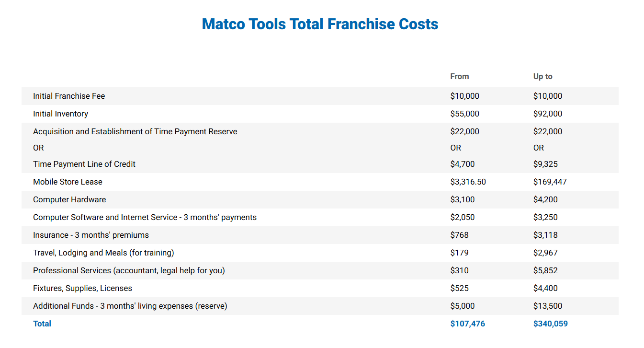Click the $3,118 Insurance value
The width and height of the screenshot is (644, 348).
545,235
